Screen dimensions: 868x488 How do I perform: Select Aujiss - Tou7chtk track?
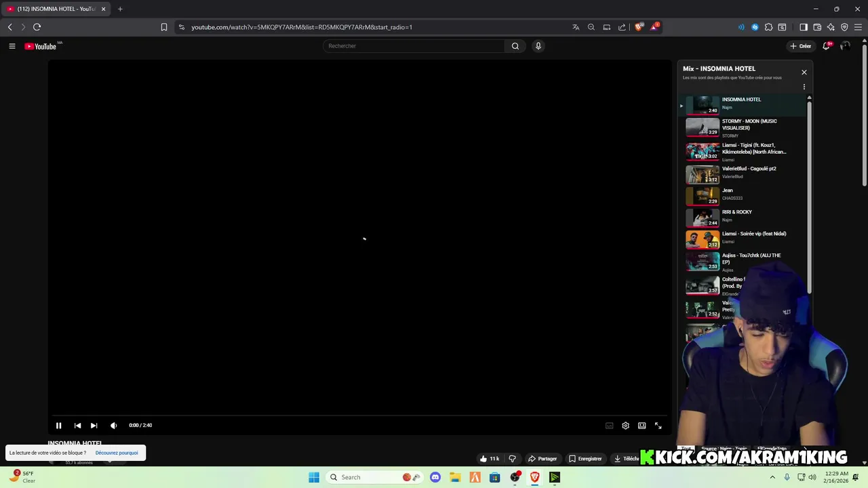(743, 262)
